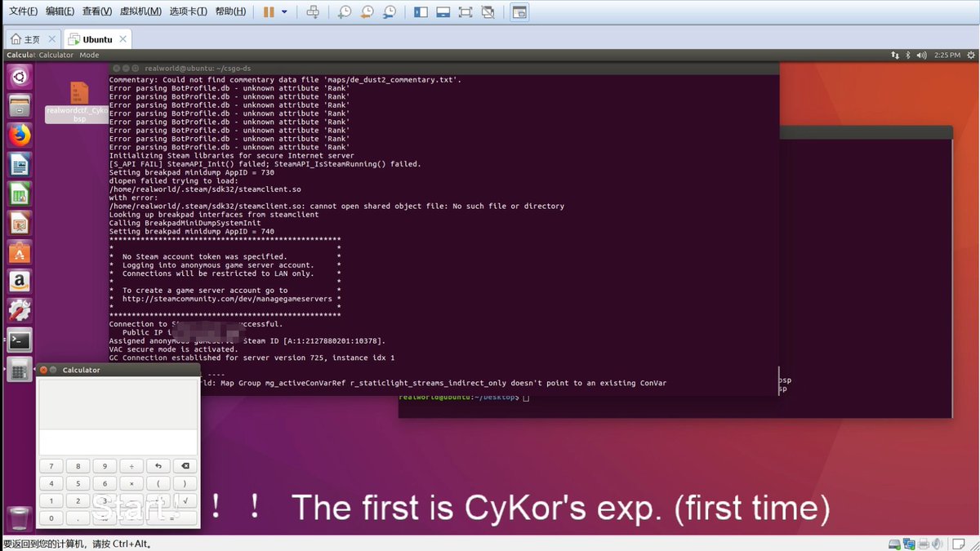Open the 文件(F) menu in VMware
980x551 pixels.
[23, 11]
